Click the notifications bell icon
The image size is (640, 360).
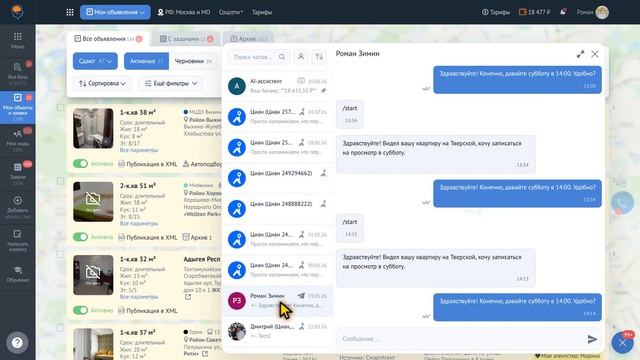(x=563, y=12)
